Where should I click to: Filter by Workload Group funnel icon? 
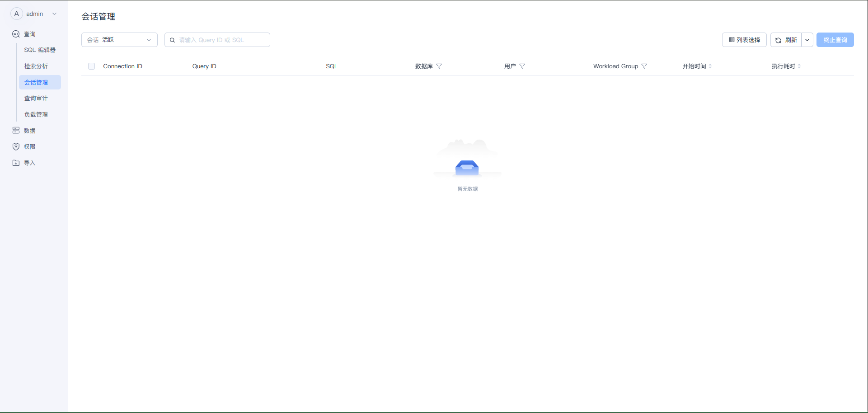click(644, 66)
